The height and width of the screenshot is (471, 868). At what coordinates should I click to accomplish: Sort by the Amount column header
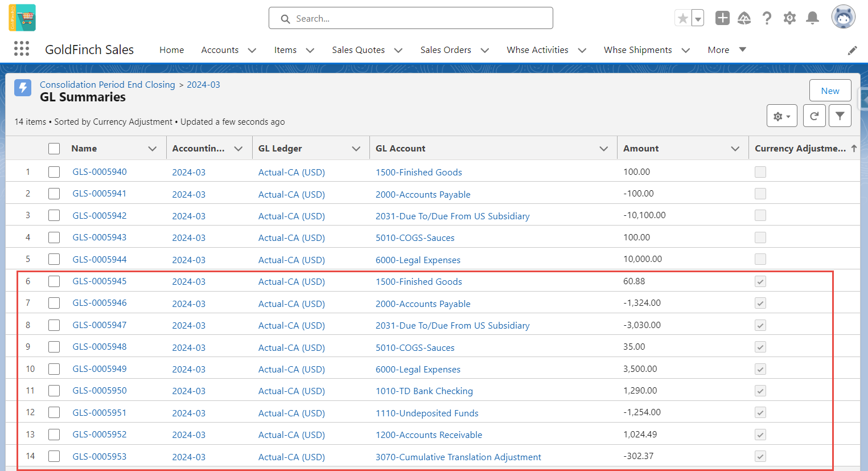(641, 148)
